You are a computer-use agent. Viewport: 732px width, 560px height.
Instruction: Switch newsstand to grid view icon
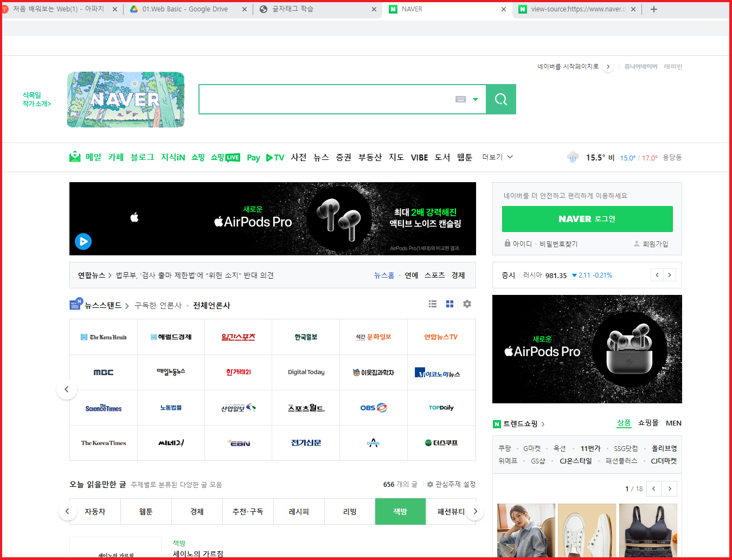coord(450,304)
